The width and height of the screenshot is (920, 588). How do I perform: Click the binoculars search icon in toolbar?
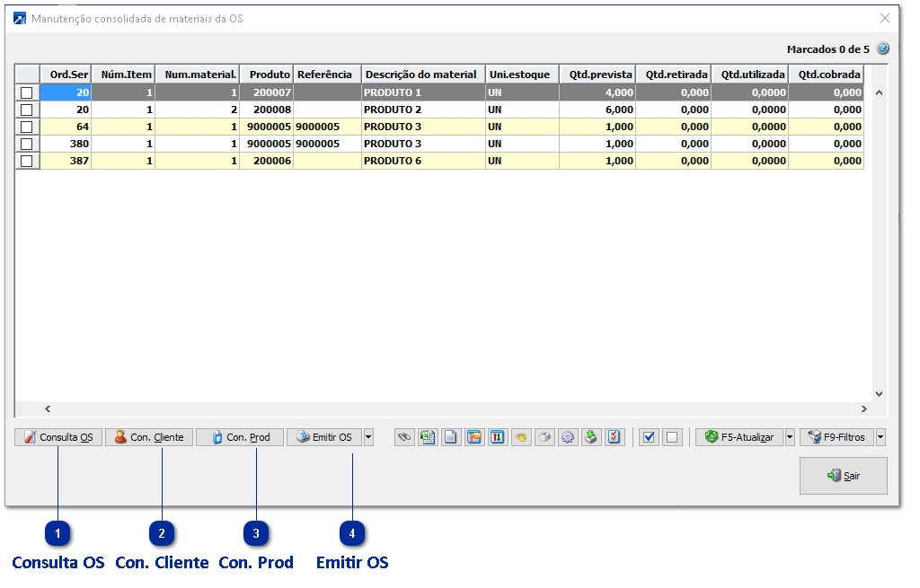(404, 437)
